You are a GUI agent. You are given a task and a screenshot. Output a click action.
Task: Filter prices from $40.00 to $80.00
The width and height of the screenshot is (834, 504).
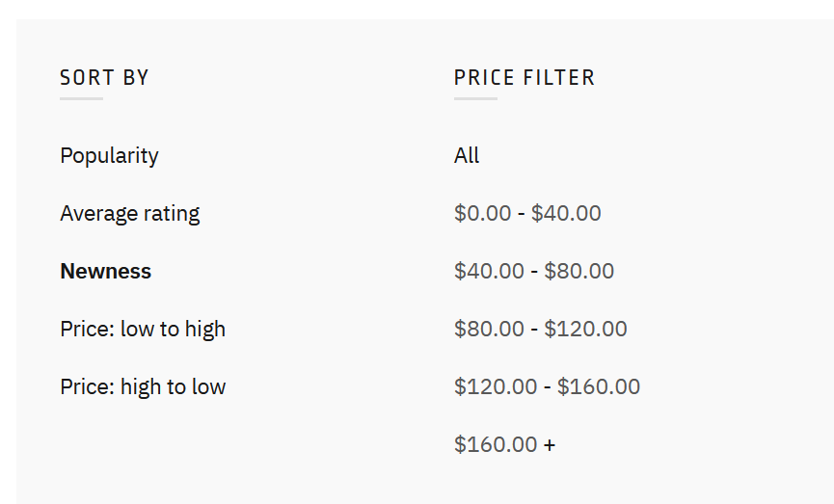click(x=534, y=272)
